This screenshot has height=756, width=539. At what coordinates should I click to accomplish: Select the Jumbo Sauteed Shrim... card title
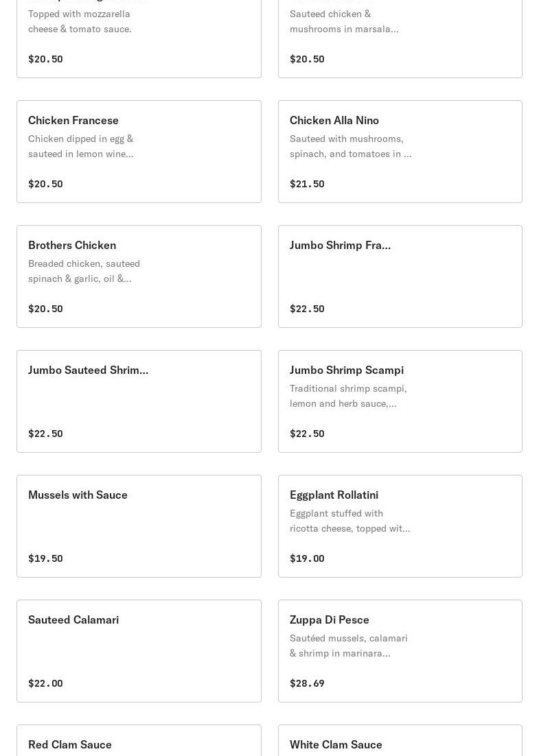[x=88, y=370]
